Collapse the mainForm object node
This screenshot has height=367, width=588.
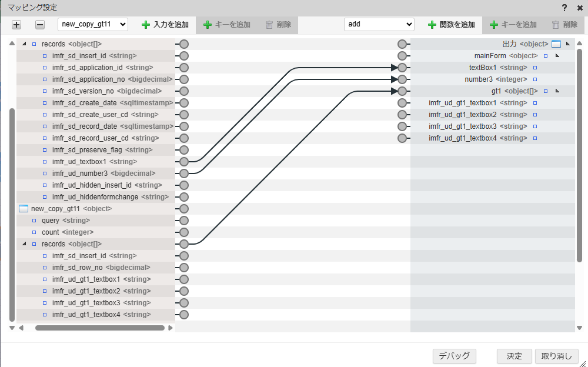point(557,56)
